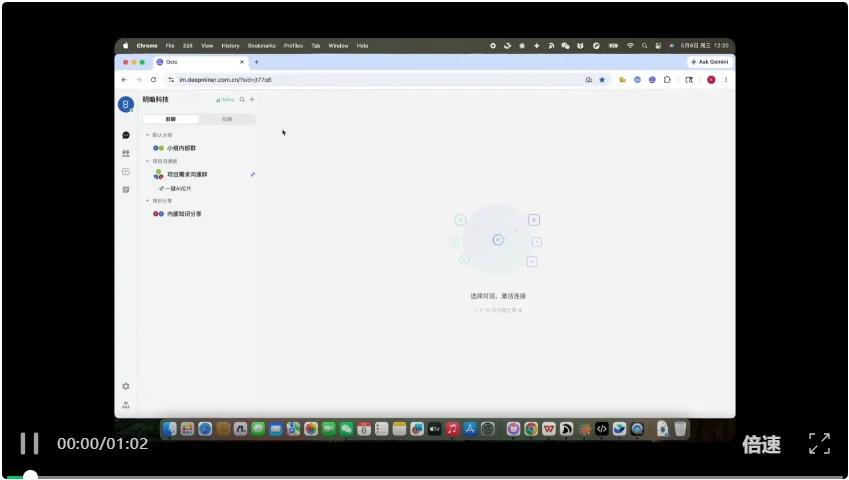Image resolution: width=849 pixels, height=480 pixels.
Task: Open the sub-item under 项目需求沟通群
Action: pyautogui.click(x=175, y=188)
